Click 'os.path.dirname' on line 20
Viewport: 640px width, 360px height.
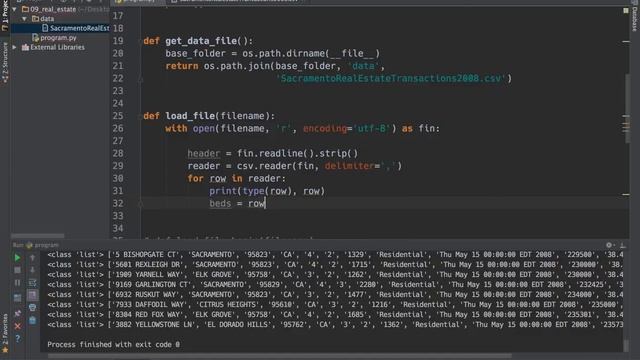pyautogui.click(x=284, y=53)
